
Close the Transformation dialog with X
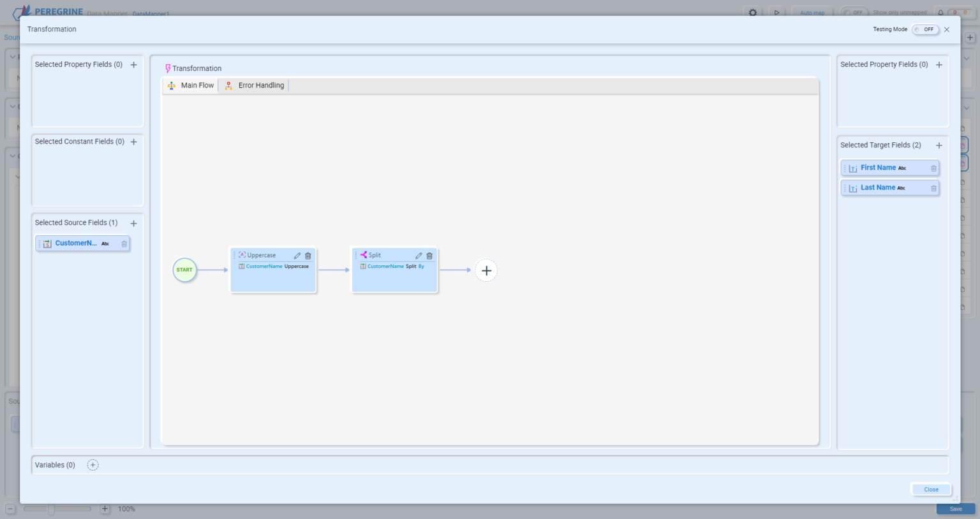point(947,29)
